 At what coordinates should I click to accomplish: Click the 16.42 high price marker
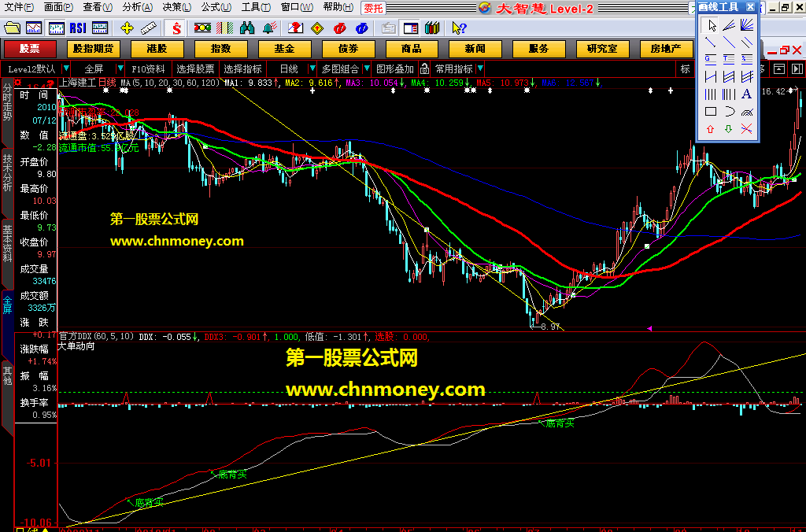pos(774,91)
